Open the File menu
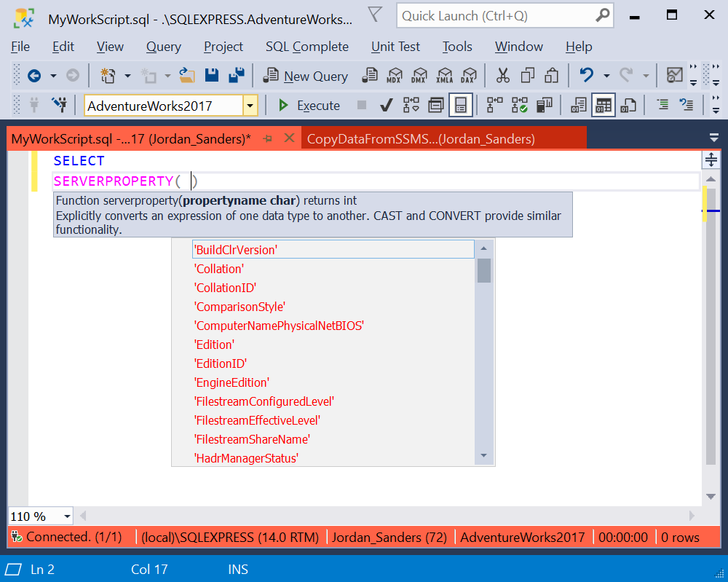 pyautogui.click(x=20, y=47)
